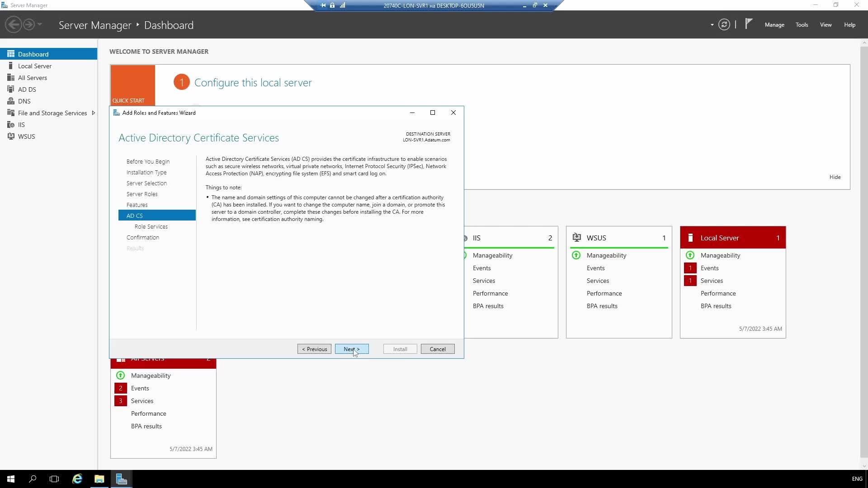Open Performance in the All Servers tile

pyautogui.click(x=148, y=413)
